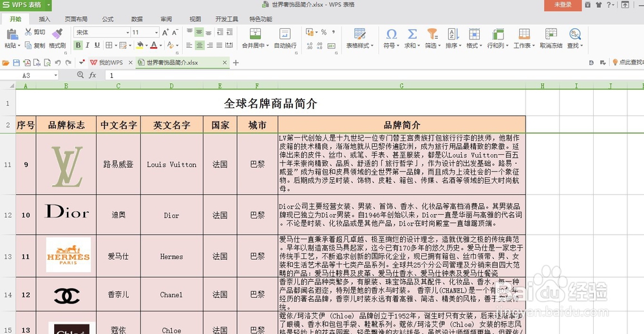Click the Merge and Center (合并居中) icon

coord(255,34)
